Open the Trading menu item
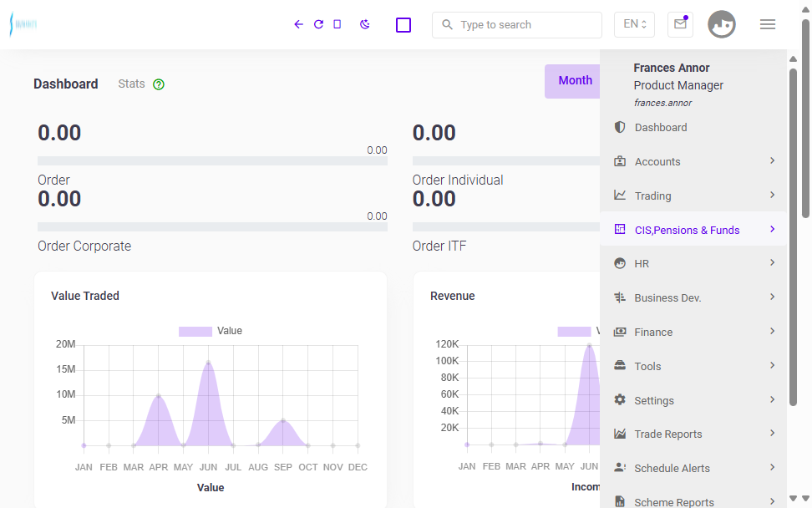Viewport: 812px width, 508px height. pyautogui.click(x=693, y=196)
